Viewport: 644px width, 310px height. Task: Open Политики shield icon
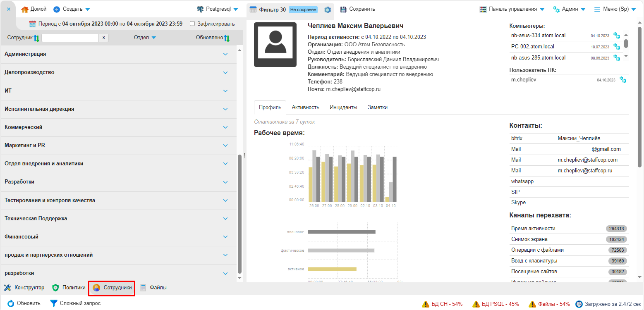pyautogui.click(x=56, y=288)
